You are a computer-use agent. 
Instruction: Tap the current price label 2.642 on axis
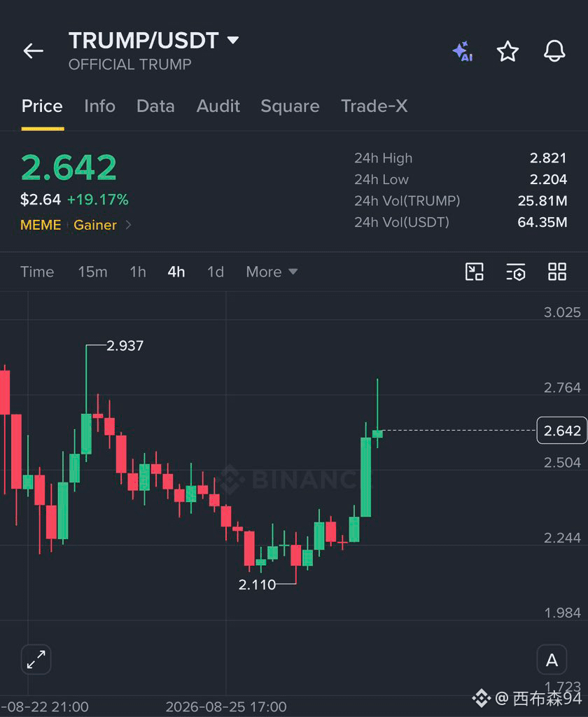562,431
